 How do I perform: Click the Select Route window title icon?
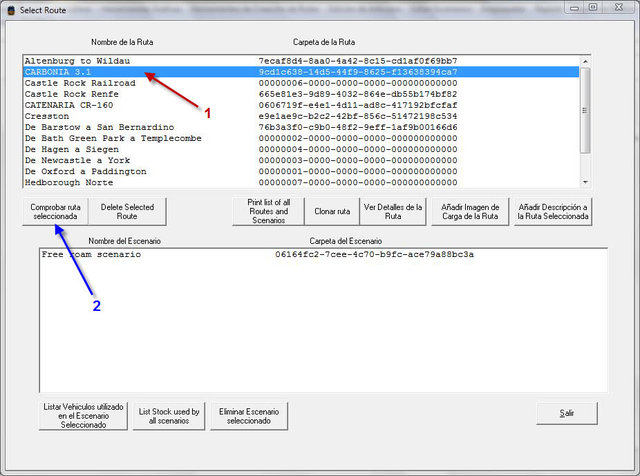pos(10,8)
